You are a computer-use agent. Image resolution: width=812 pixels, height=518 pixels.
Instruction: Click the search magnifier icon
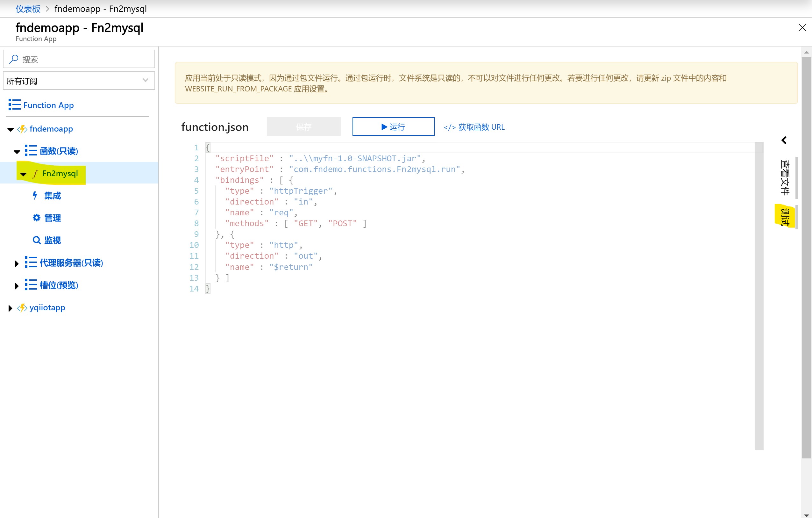(13, 59)
